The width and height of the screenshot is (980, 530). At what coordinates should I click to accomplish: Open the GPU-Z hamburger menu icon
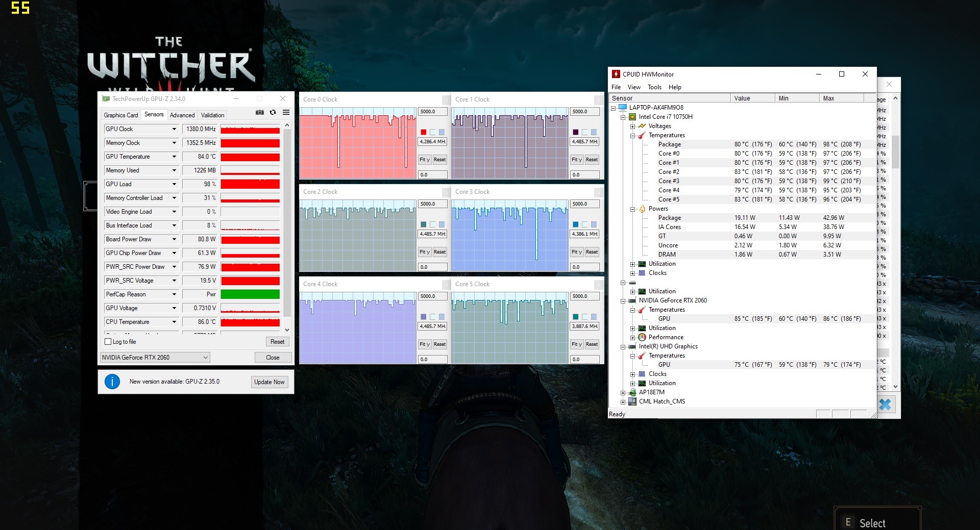286,112
